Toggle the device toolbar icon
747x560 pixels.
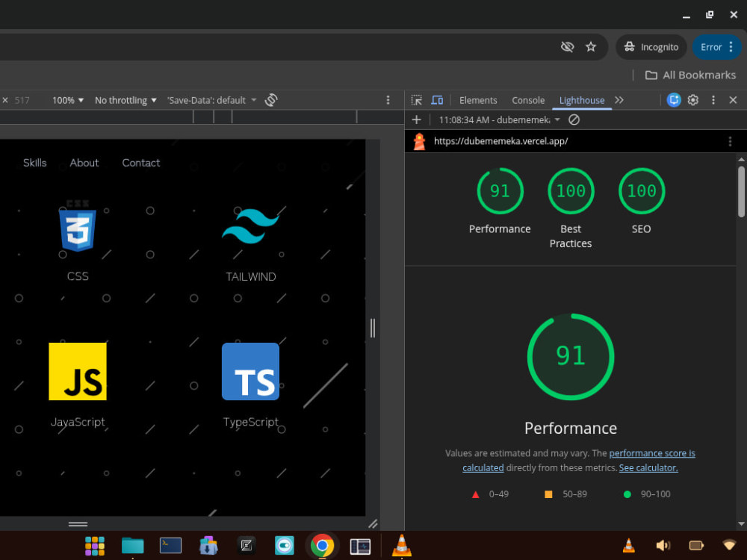point(437,100)
